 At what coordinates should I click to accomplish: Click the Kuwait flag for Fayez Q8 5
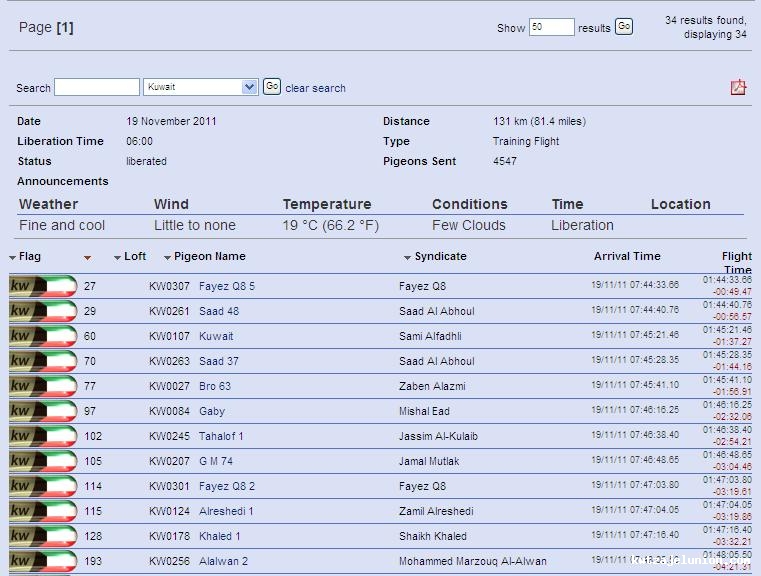43,286
